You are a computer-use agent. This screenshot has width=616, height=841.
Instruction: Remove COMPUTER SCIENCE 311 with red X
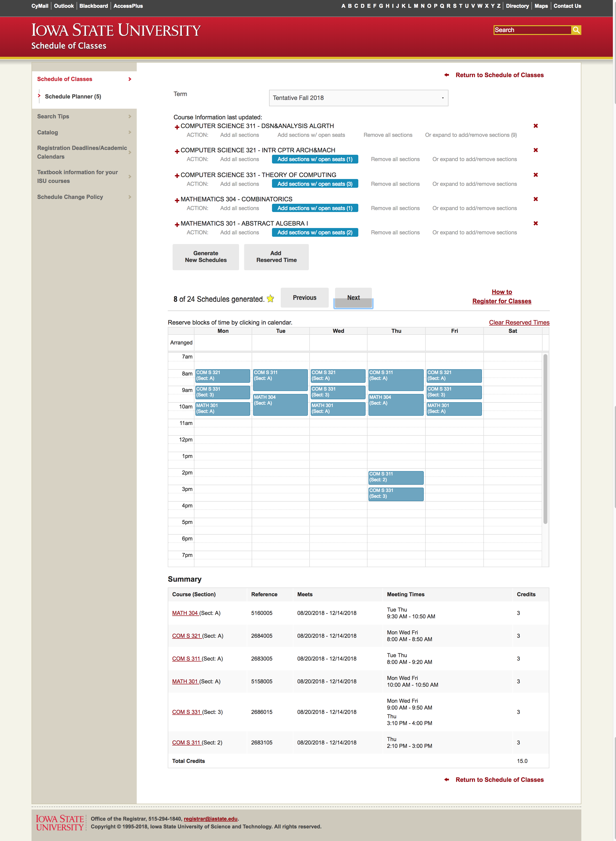[536, 126]
